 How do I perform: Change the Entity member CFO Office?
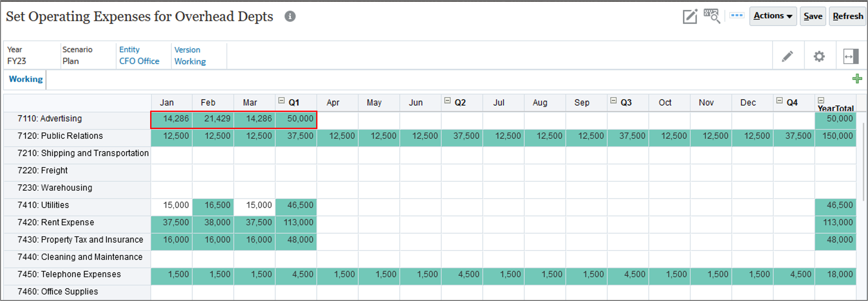tap(139, 61)
